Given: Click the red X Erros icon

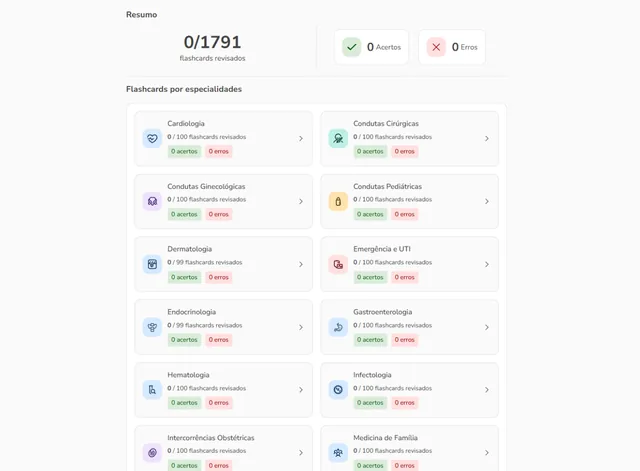Looking at the screenshot, I should tap(436, 47).
